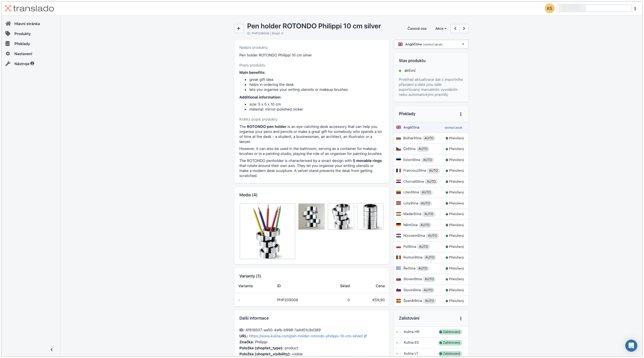Viewport: 644px width, 358px height.
Task: Click the tag icon next to Produkty
Action: coord(8,33)
